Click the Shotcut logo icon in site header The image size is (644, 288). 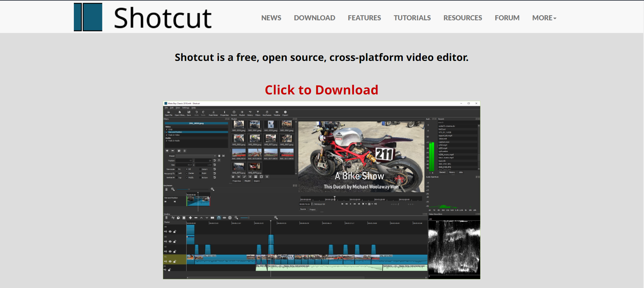tap(88, 17)
